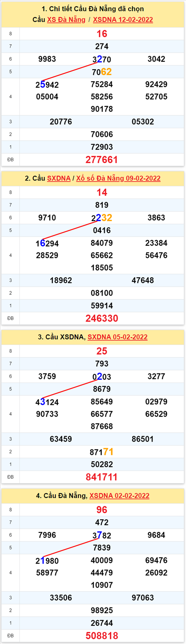The height and width of the screenshot is (644, 186).
Task: Click number 87171 with orange digits
Action: [x=102, y=452]
